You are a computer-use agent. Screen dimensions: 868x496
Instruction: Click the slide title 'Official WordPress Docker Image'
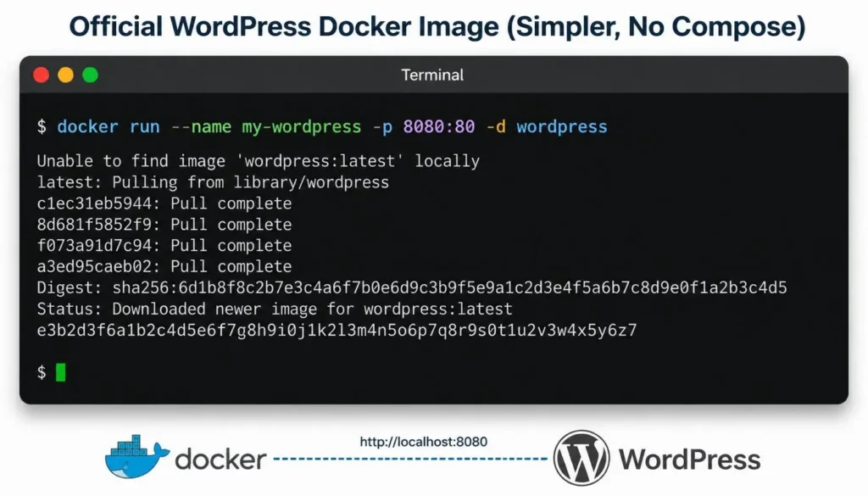437,26
